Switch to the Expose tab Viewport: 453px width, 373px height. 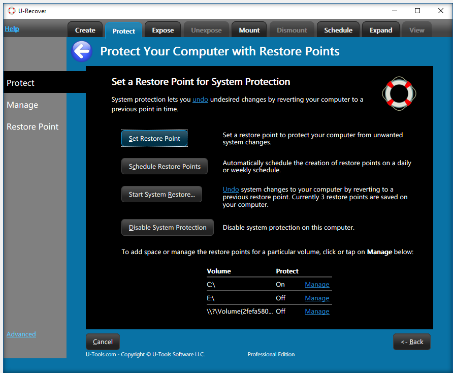pyautogui.click(x=163, y=30)
